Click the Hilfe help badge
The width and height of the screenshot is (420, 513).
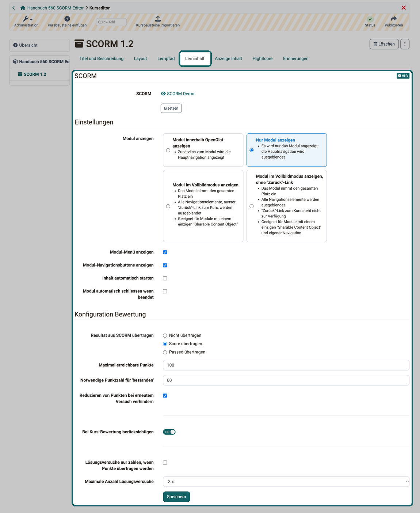point(403,76)
